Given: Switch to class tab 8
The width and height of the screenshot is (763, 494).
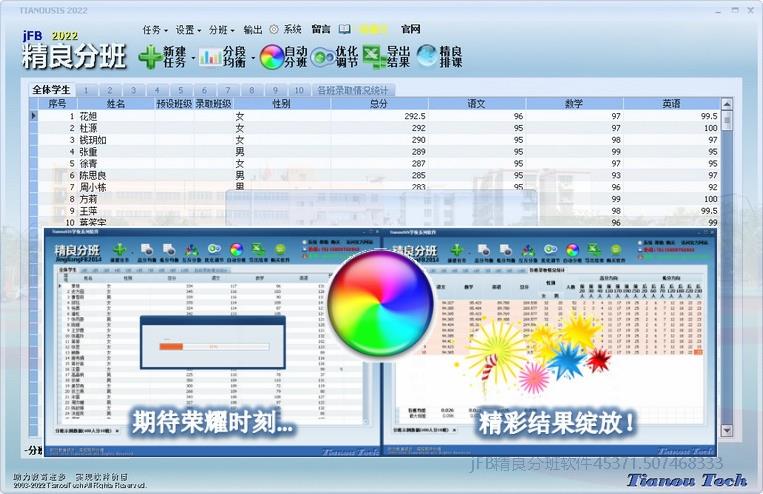Looking at the screenshot, I should coord(252,90).
